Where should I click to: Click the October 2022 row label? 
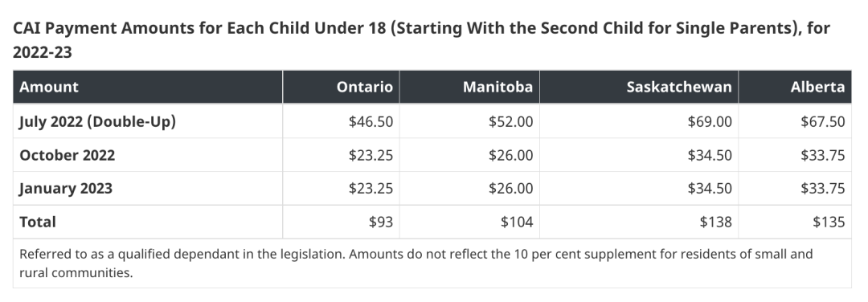[67, 155]
